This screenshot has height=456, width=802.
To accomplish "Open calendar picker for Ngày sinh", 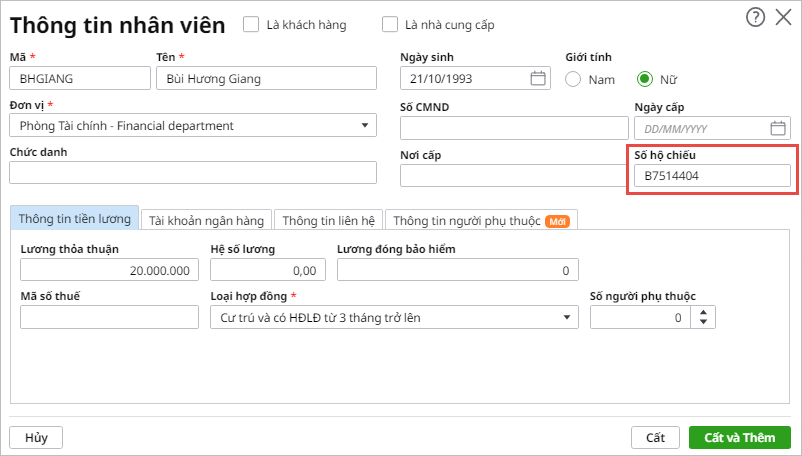I will tap(538, 78).
